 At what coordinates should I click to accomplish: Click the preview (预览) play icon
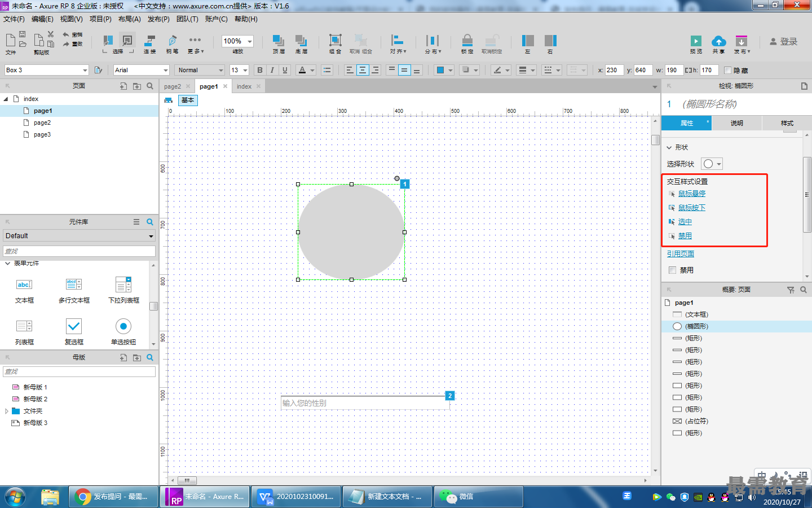(x=696, y=41)
